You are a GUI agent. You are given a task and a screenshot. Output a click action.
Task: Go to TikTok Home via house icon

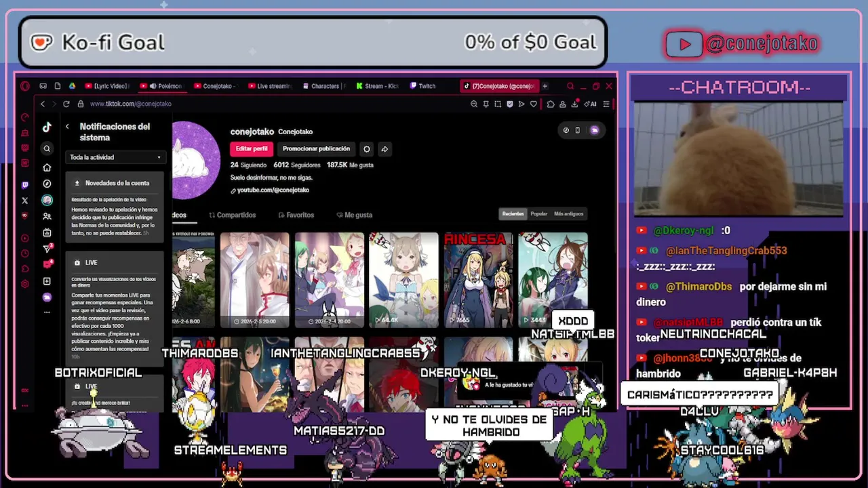pos(47,167)
